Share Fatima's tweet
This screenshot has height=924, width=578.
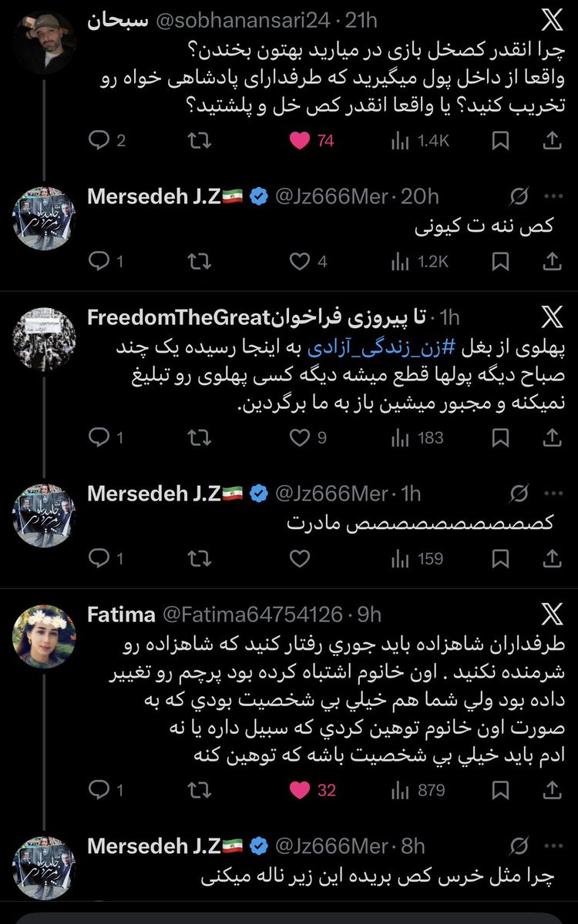(x=552, y=790)
